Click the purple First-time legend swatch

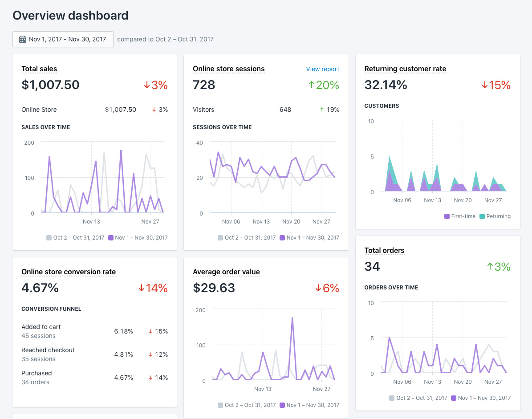(447, 216)
